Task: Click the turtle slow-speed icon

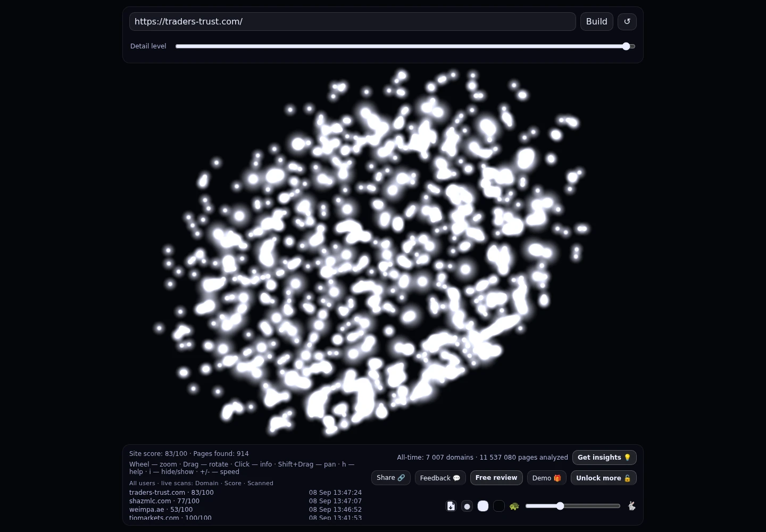Action: [x=514, y=506]
